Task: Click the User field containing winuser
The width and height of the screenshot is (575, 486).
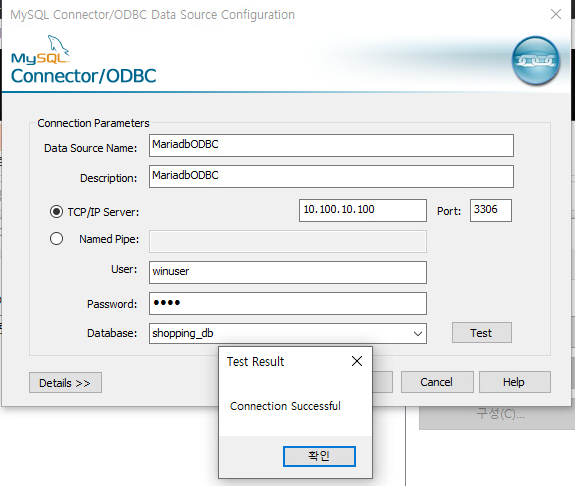Action: pyautogui.click(x=288, y=272)
